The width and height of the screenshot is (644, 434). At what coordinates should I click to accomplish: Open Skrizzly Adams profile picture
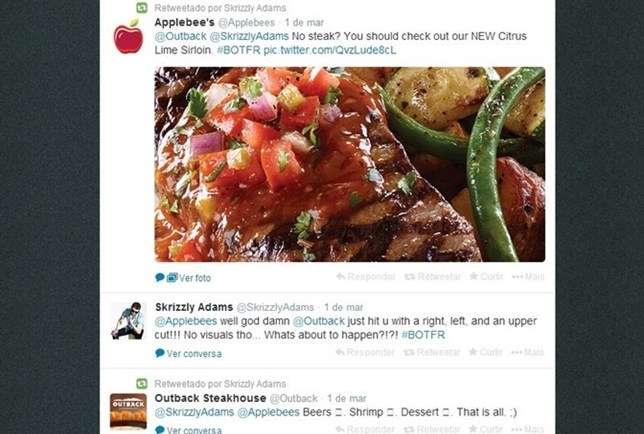[x=129, y=321]
